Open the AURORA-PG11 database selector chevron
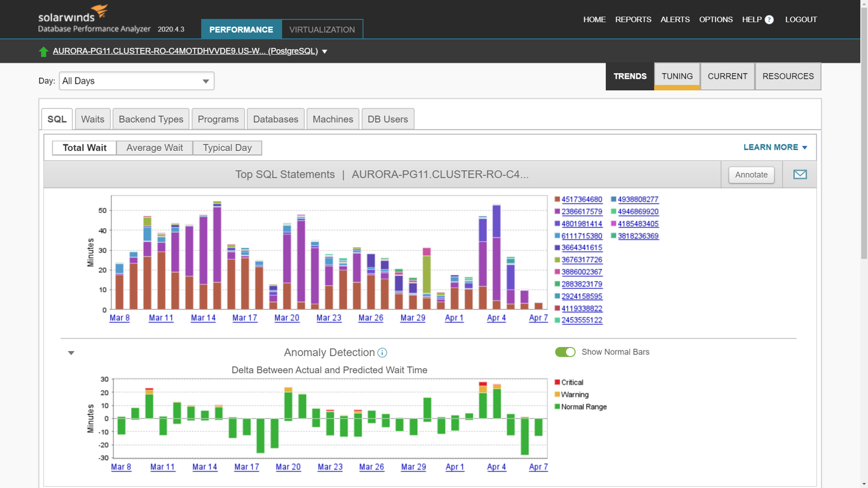 [x=324, y=51]
